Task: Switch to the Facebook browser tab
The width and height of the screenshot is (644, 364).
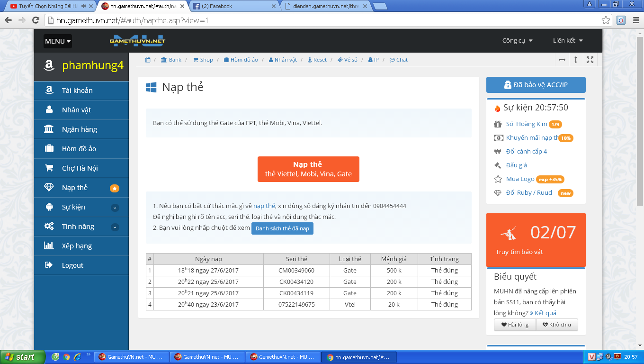Action: 232,6
